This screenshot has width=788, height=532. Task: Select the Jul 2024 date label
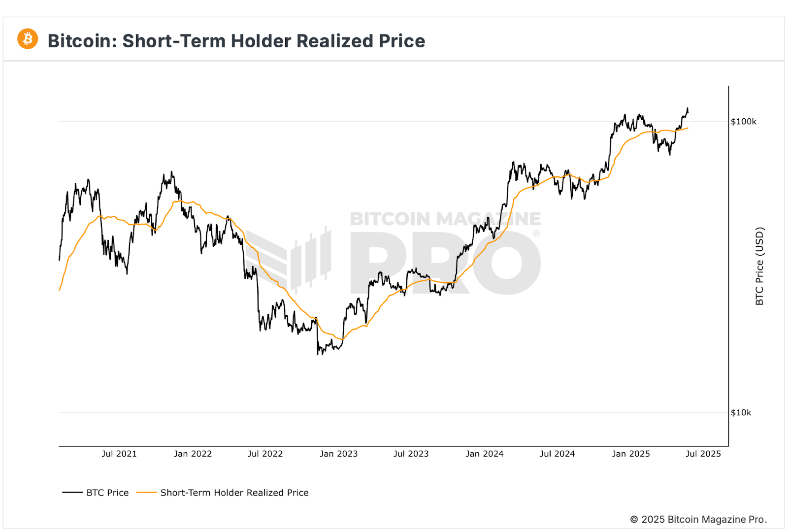point(557,454)
